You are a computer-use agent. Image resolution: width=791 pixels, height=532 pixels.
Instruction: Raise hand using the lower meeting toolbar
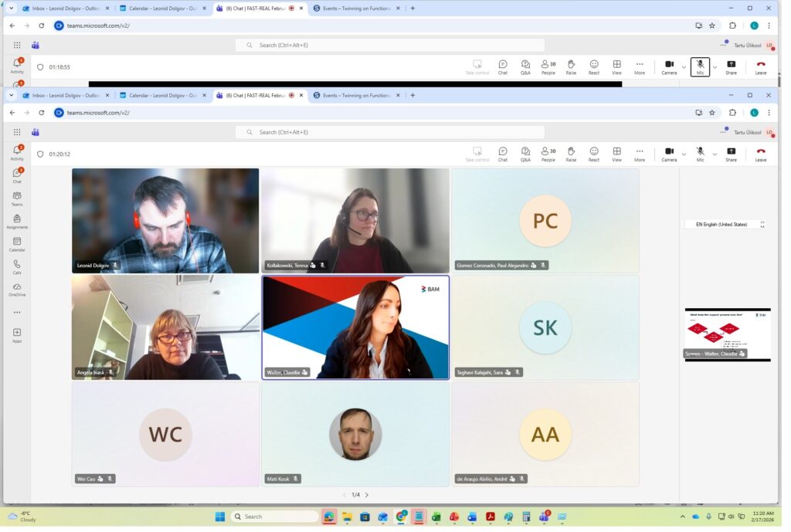(x=571, y=153)
